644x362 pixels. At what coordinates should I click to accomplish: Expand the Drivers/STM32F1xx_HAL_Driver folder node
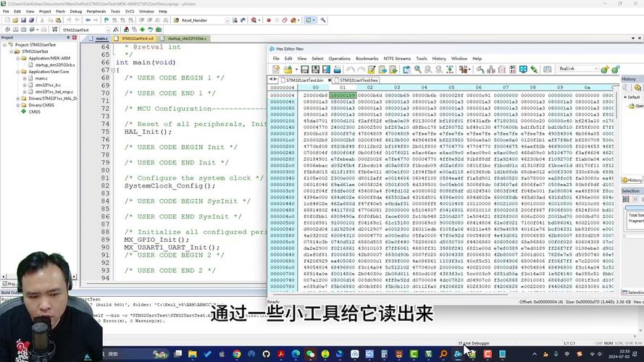pos(17,98)
